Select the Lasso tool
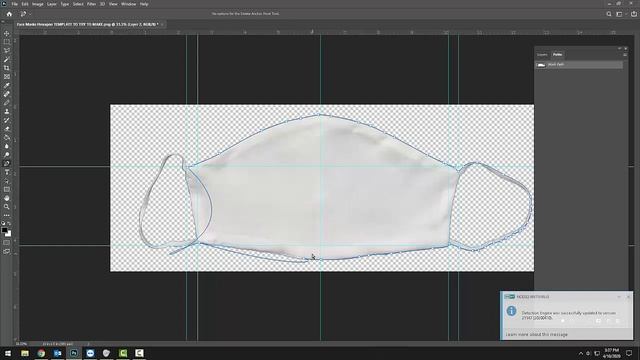Screen dimensions: 640x360 click(7, 50)
